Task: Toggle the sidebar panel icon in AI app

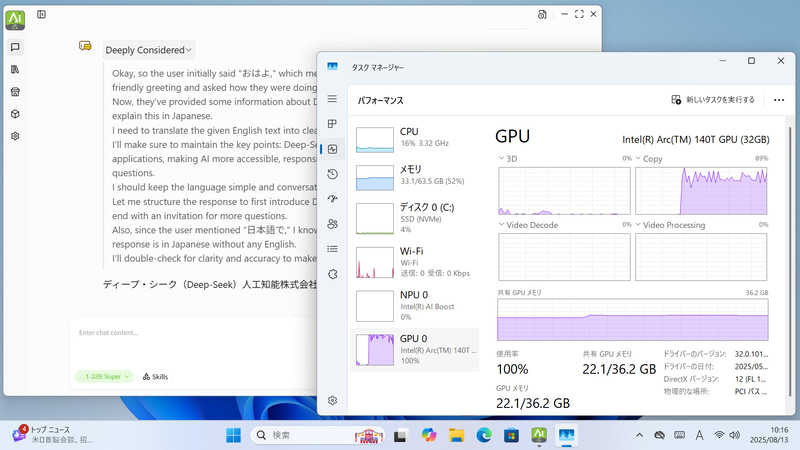Action: click(41, 14)
